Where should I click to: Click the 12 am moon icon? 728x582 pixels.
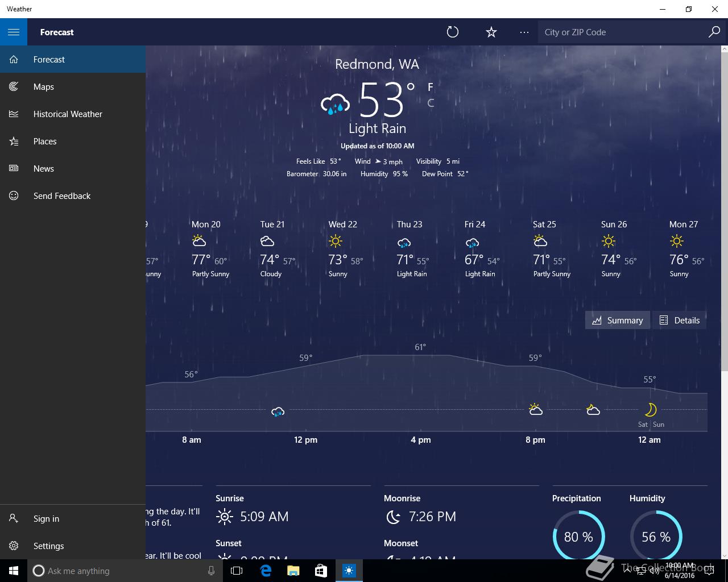[x=651, y=409]
